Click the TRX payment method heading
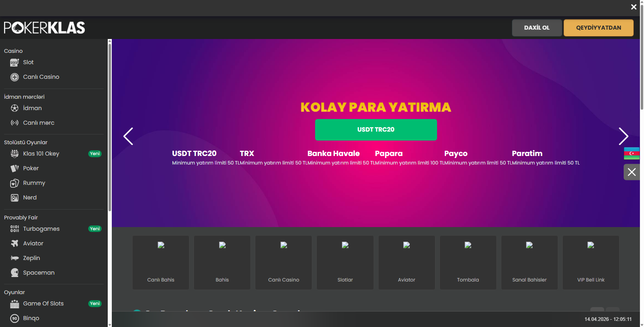The image size is (644, 327). (x=247, y=154)
